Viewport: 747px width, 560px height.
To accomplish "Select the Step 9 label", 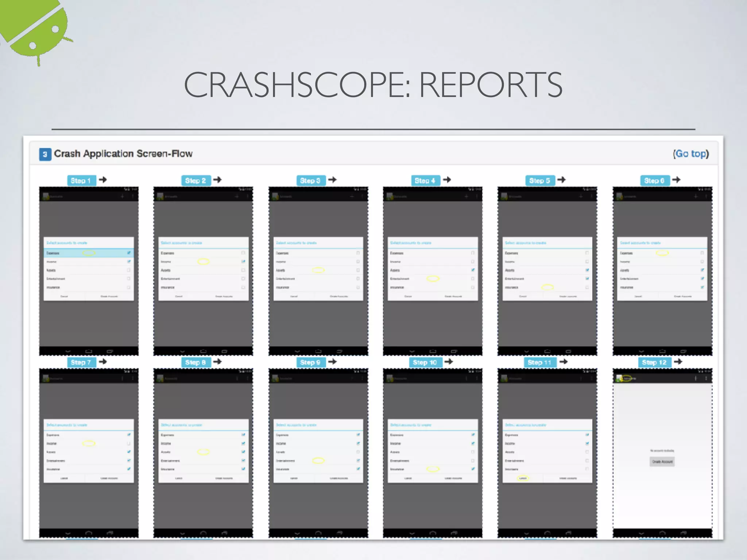I will (x=310, y=362).
